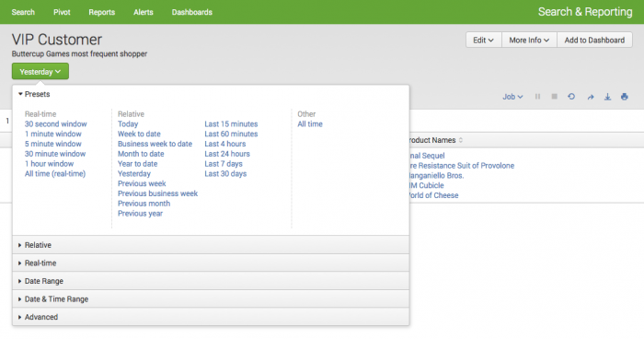Open the More Info dropdown

coord(529,40)
